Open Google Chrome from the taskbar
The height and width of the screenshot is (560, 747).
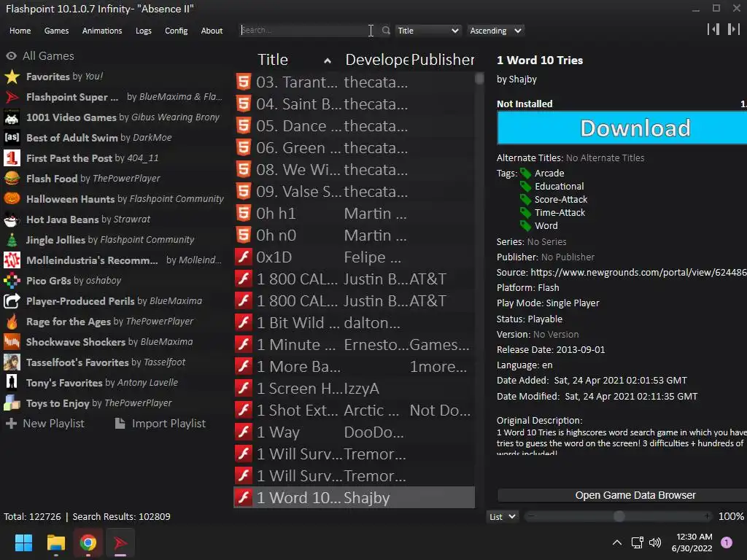pos(88,542)
